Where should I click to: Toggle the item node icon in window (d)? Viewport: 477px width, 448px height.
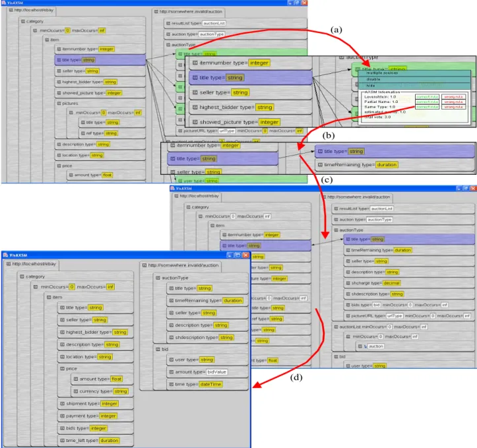(49, 297)
